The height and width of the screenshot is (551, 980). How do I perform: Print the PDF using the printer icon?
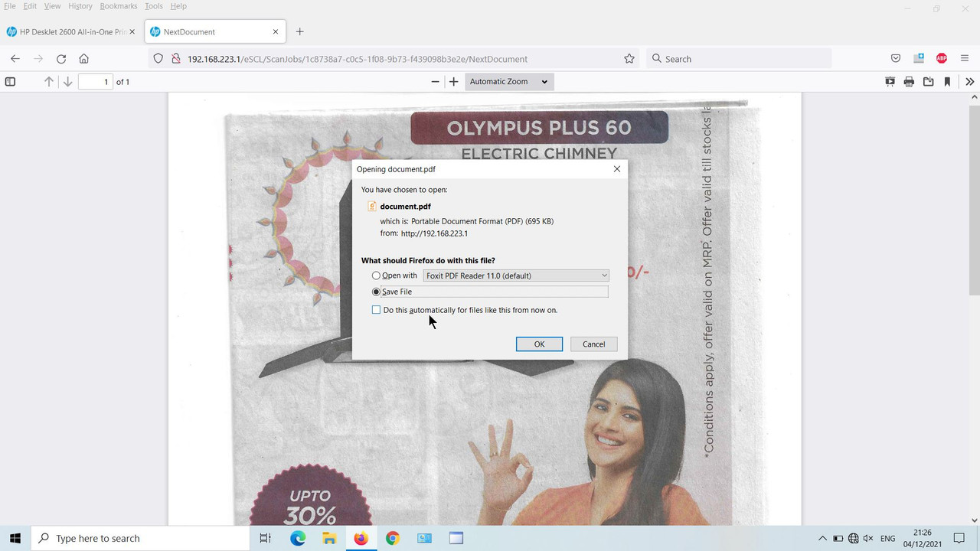click(909, 82)
